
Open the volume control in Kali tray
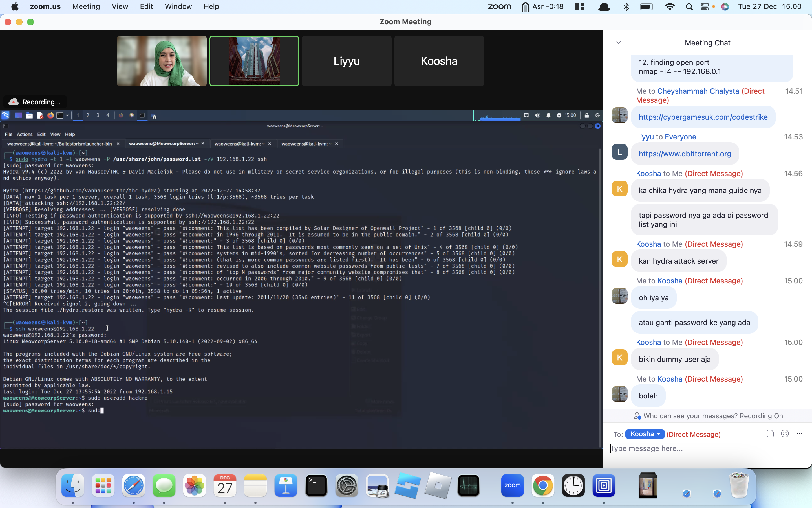click(537, 115)
